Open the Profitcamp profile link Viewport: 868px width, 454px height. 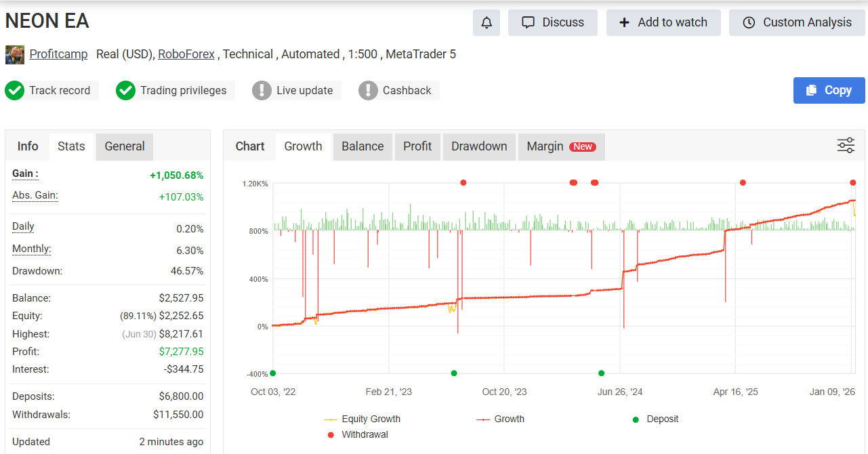(x=58, y=54)
